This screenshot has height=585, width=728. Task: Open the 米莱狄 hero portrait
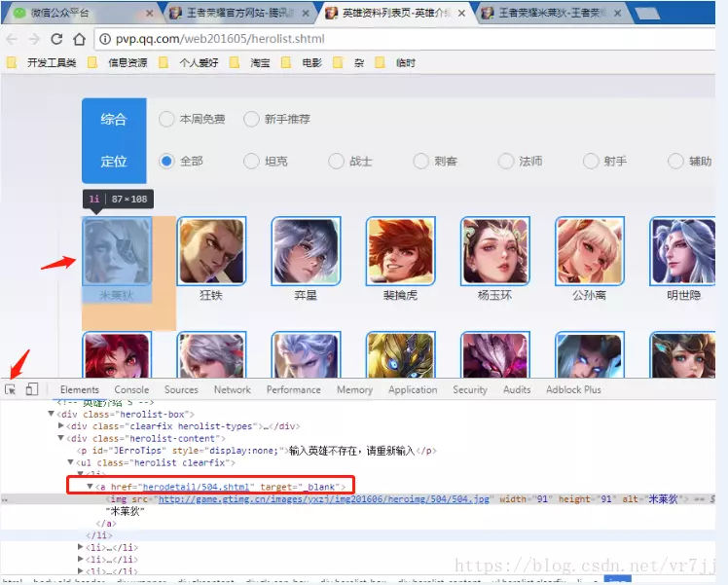[117, 251]
